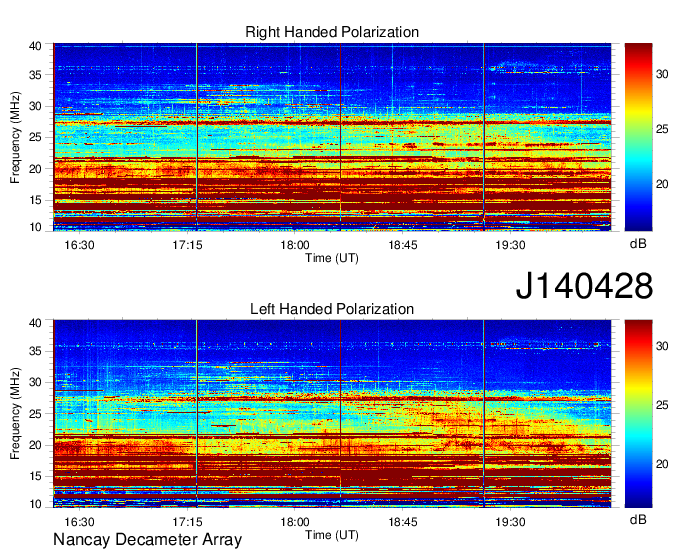Screen dimensions: 680x552
Task: Click the left-handed spectrogram plot area
Action: (x=332, y=414)
